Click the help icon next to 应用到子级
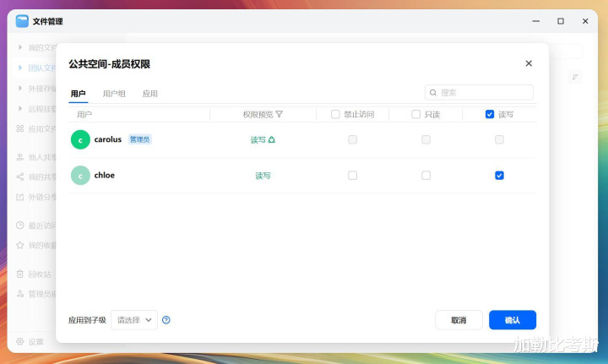The image size is (608, 364). point(166,320)
